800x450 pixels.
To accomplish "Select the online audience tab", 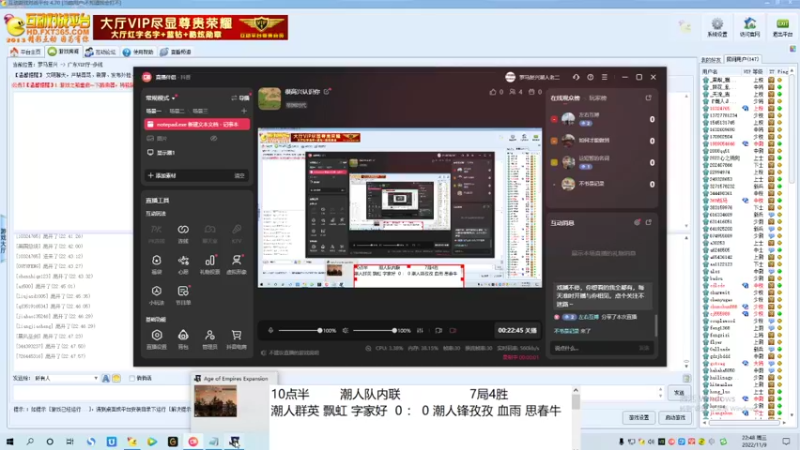I will click(x=565, y=98).
